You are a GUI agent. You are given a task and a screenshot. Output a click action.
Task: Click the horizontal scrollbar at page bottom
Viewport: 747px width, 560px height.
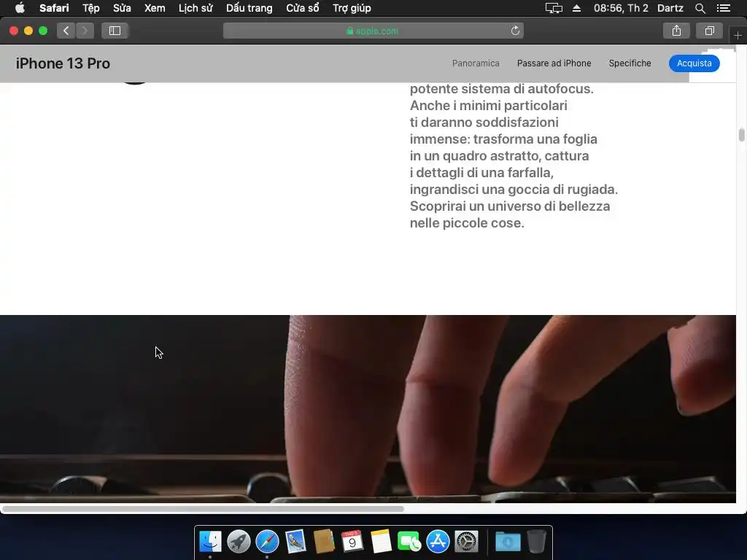coord(203,508)
